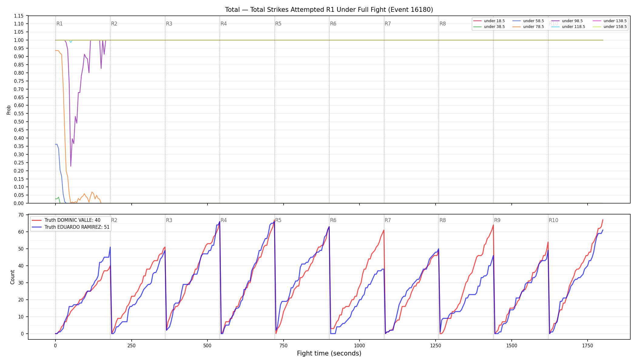Click the R8 marker in the probability chart

click(x=443, y=24)
